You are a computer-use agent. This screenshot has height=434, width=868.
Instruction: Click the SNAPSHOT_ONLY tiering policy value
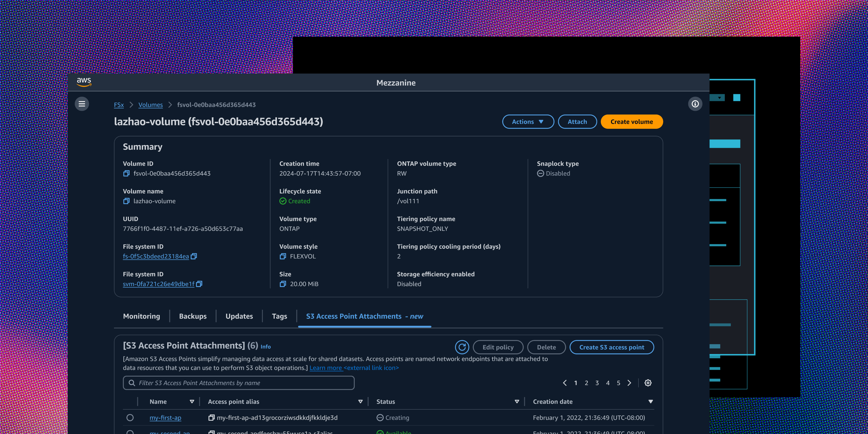pos(422,229)
